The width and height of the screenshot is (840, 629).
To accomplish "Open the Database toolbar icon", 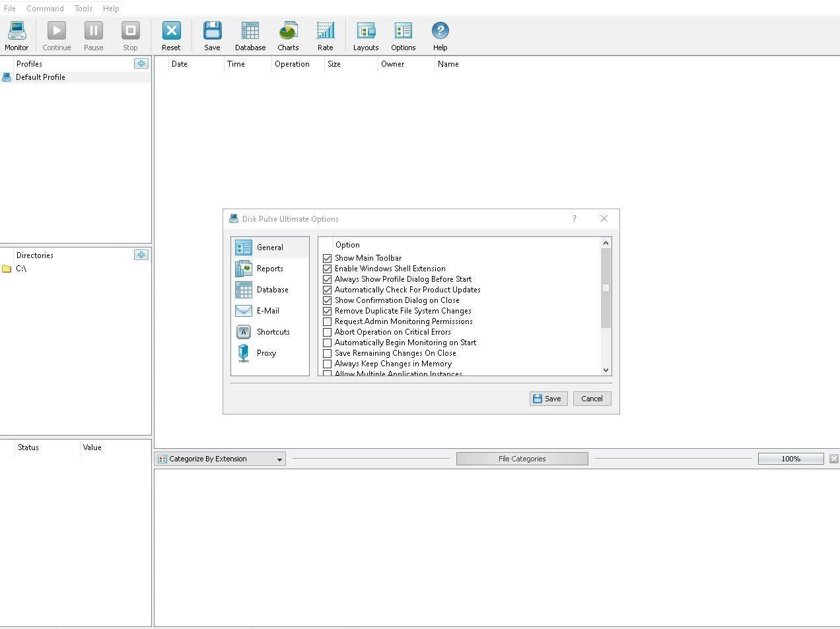I will [250, 36].
